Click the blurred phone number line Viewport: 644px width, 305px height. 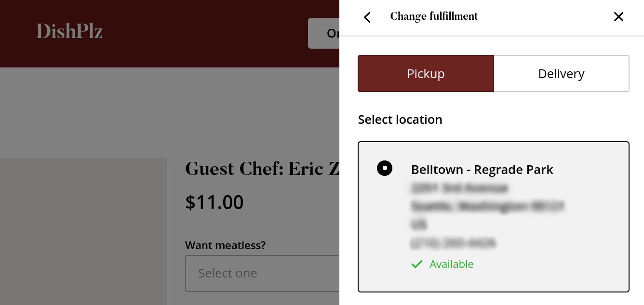point(453,243)
